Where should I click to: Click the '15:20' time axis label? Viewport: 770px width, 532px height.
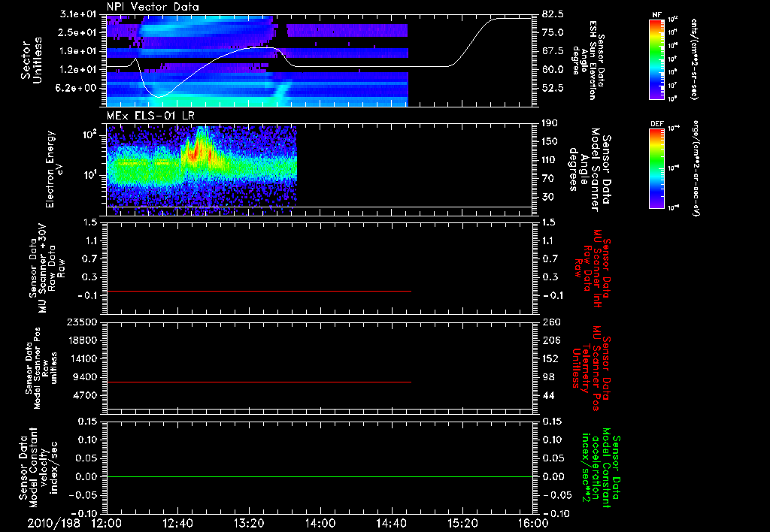point(462,523)
